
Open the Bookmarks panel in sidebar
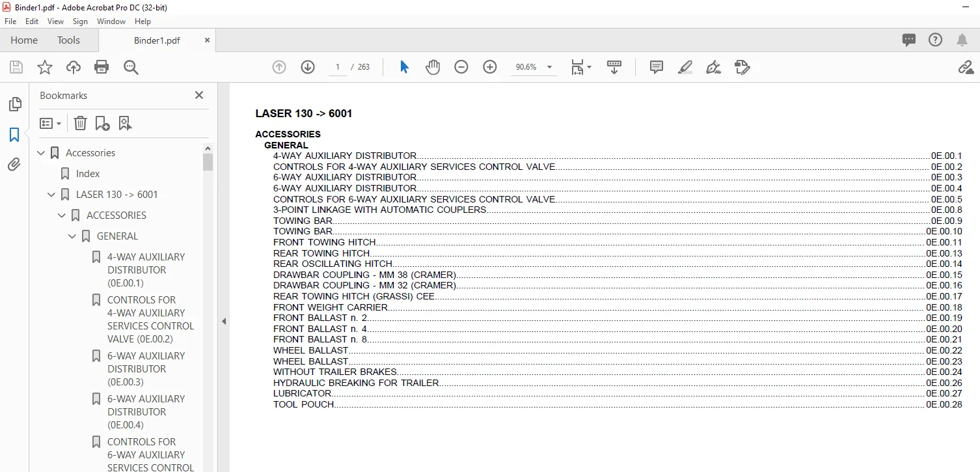[14, 135]
